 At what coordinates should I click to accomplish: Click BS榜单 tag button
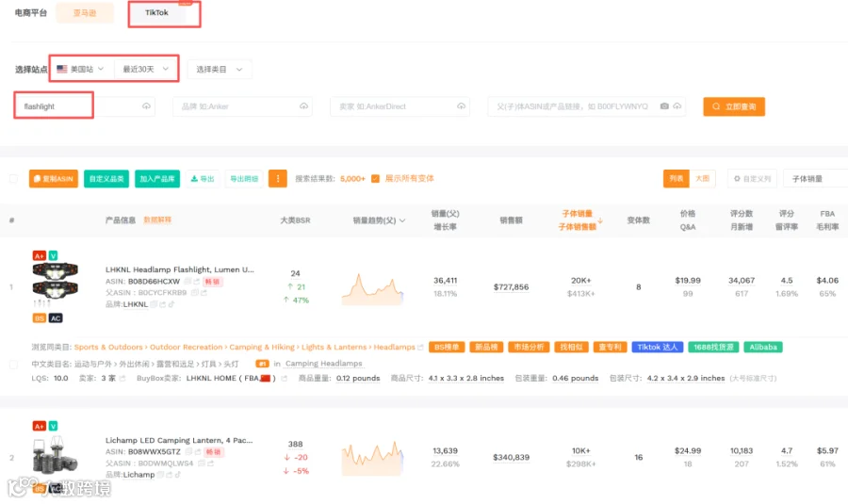pyautogui.click(x=447, y=348)
